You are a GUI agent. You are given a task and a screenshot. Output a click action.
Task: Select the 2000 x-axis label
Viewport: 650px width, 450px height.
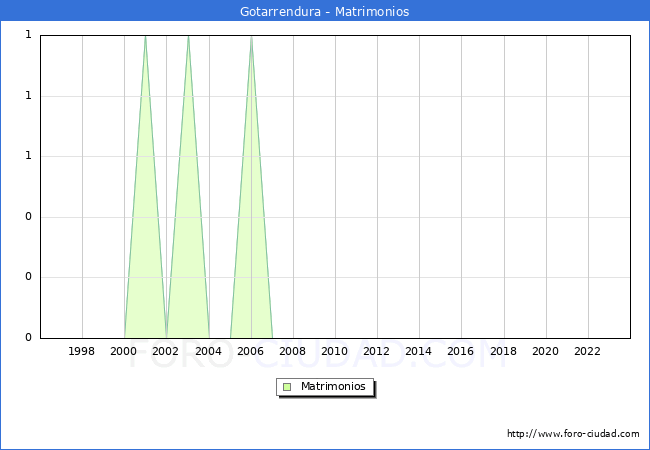pyautogui.click(x=124, y=351)
